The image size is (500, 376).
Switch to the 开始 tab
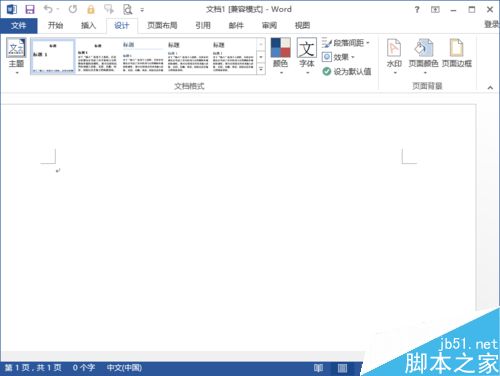(55, 25)
